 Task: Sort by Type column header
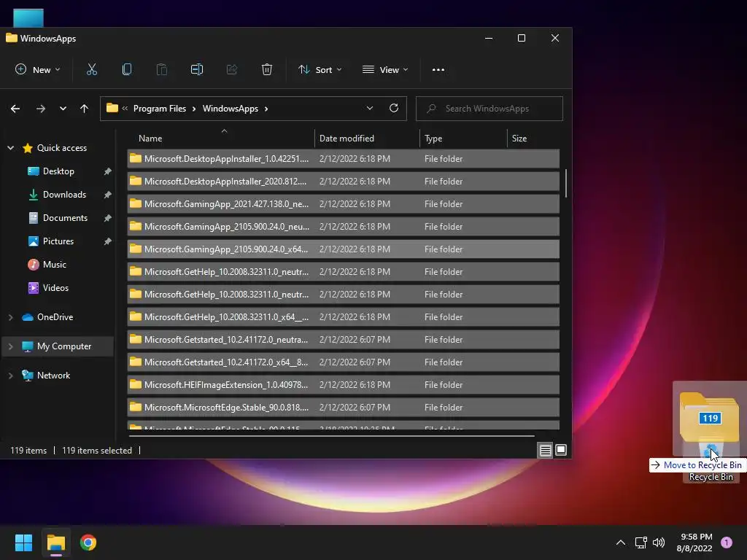(x=463, y=138)
